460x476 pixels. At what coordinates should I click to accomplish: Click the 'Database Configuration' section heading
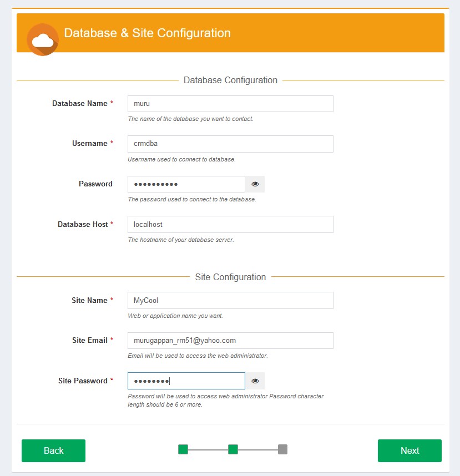tap(230, 80)
